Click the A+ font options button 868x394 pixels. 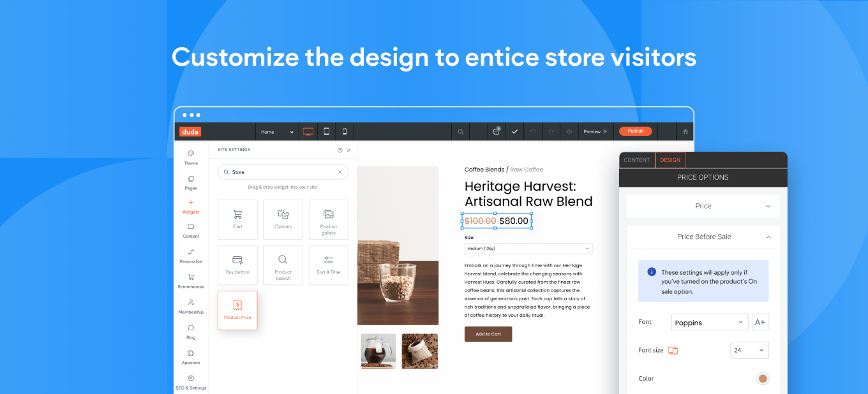(x=760, y=322)
